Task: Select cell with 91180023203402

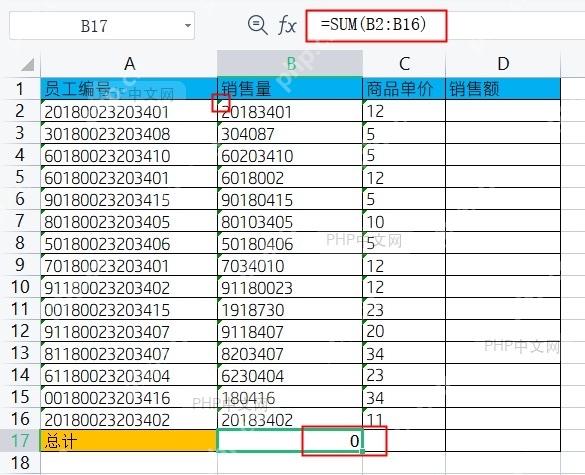Action: point(129,287)
